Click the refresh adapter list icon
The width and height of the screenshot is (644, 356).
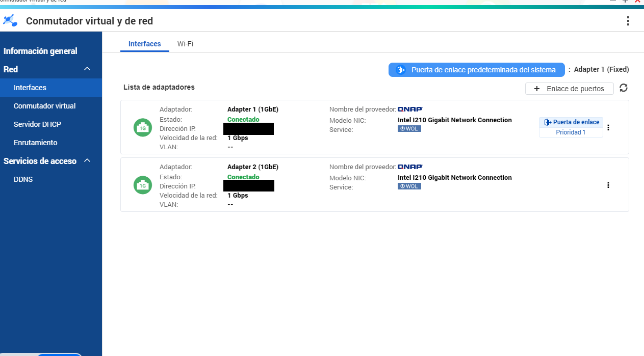click(x=623, y=88)
